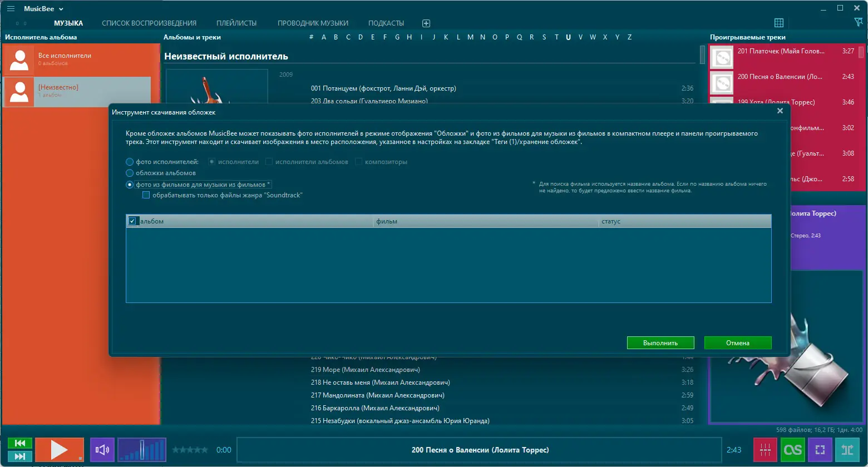The width and height of the screenshot is (868, 467).
Task: Select Все исполнители in artist list
Action: click(77, 59)
